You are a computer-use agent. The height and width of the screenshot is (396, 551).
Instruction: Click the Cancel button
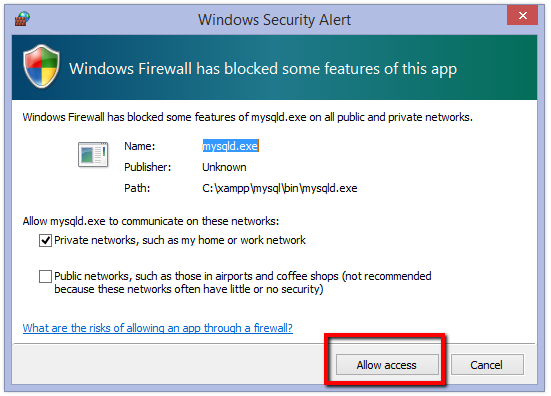coord(487,365)
